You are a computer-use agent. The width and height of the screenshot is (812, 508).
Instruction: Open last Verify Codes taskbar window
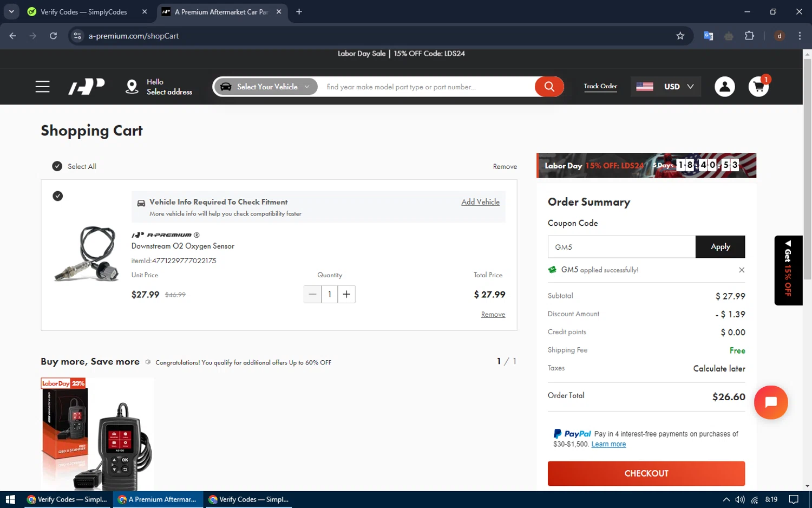tap(248, 499)
